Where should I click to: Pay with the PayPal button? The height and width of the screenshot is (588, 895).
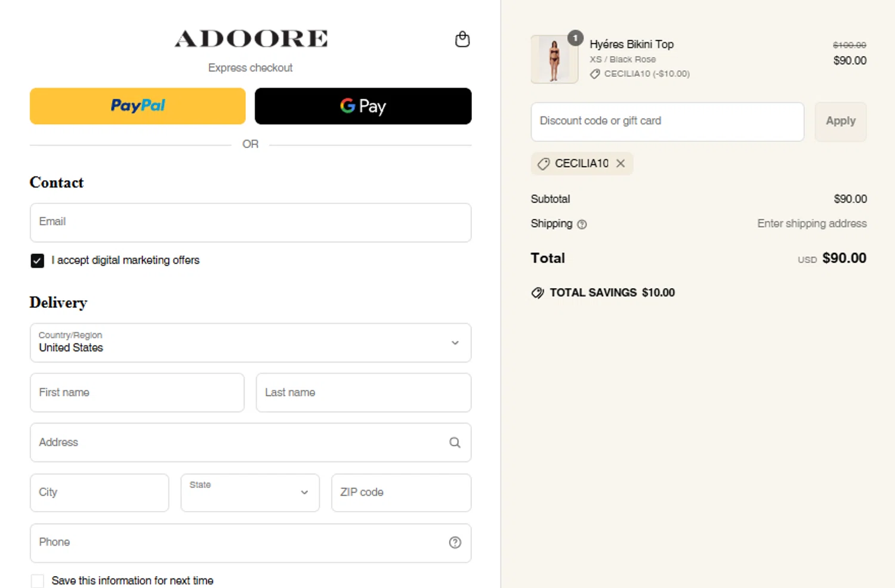tap(138, 106)
